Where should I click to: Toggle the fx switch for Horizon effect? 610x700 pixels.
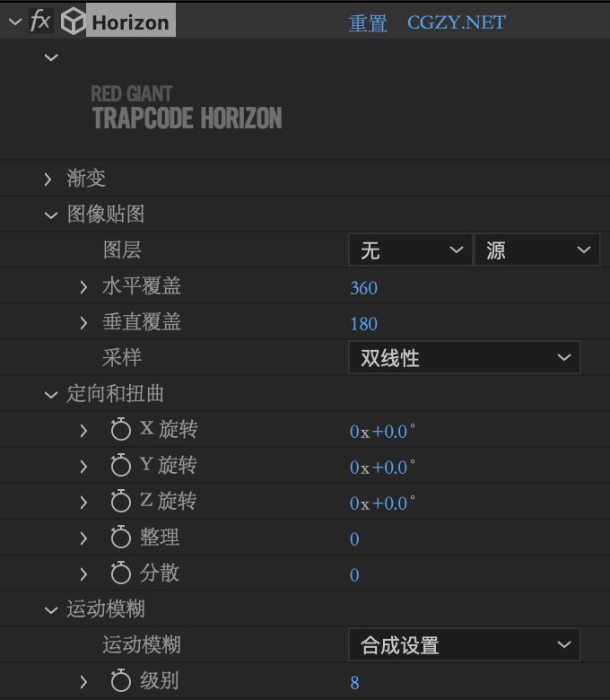(x=40, y=22)
